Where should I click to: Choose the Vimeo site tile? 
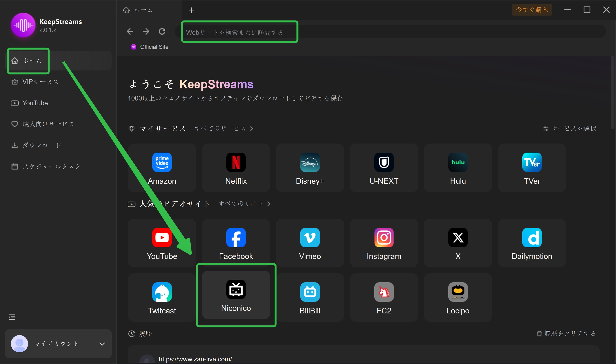(310, 243)
